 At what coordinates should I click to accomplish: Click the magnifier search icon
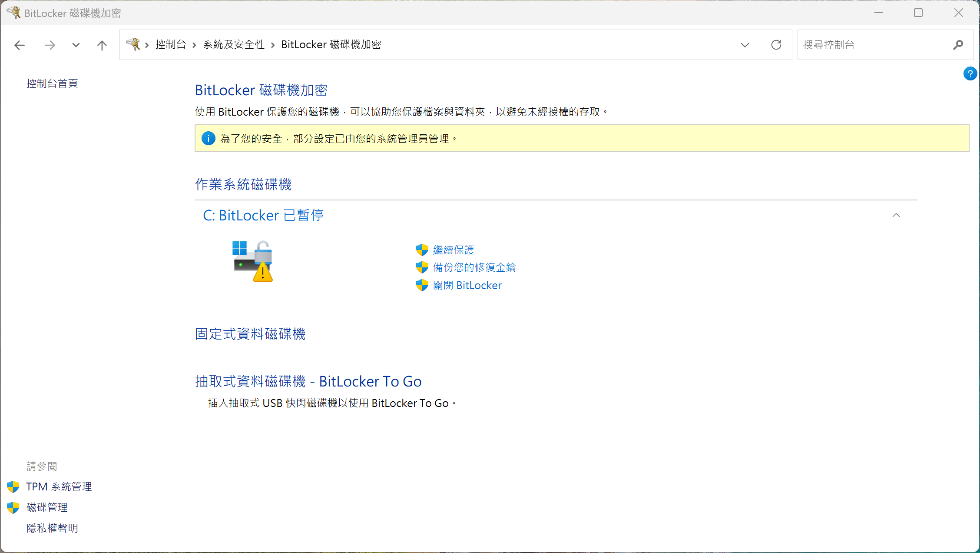958,45
